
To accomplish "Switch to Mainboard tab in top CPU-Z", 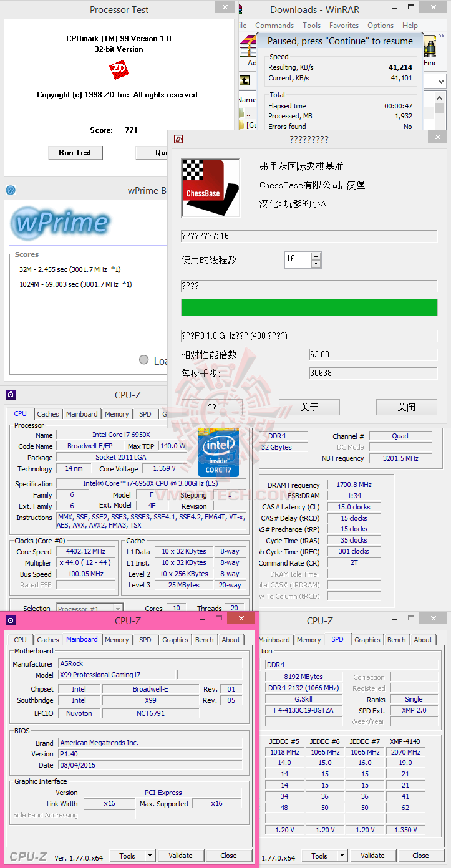I will tap(82, 414).
